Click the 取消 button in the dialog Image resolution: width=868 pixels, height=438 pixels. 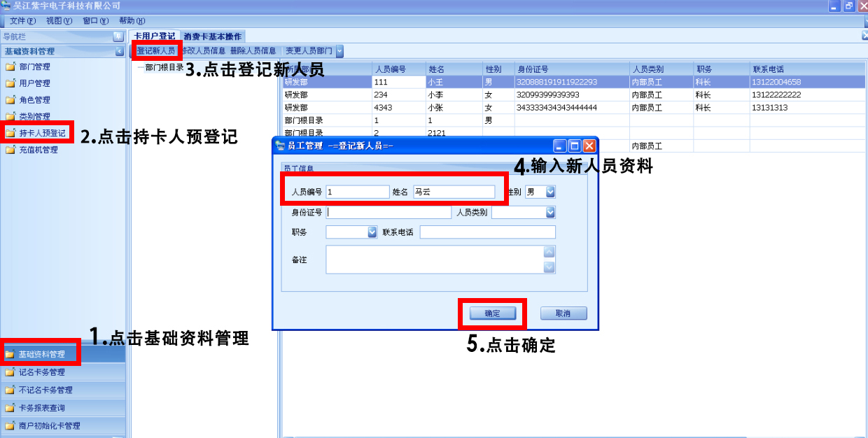pyautogui.click(x=563, y=313)
